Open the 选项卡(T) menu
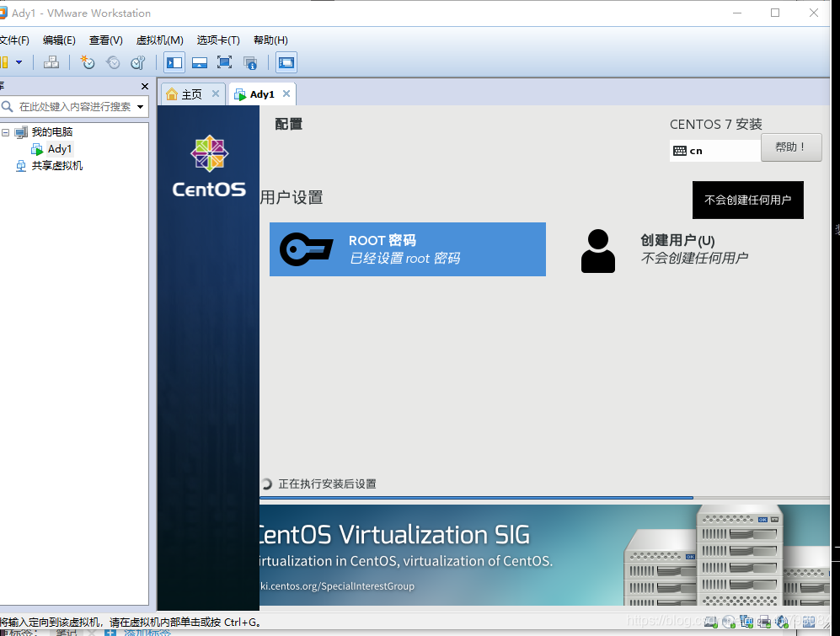This screenshot has width=840, height=636. 218,40
